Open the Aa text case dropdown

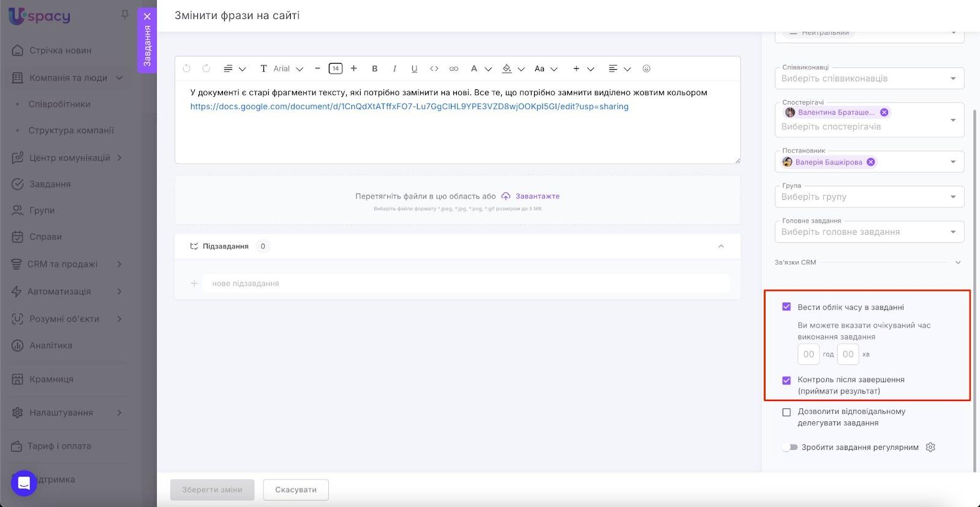546,69
